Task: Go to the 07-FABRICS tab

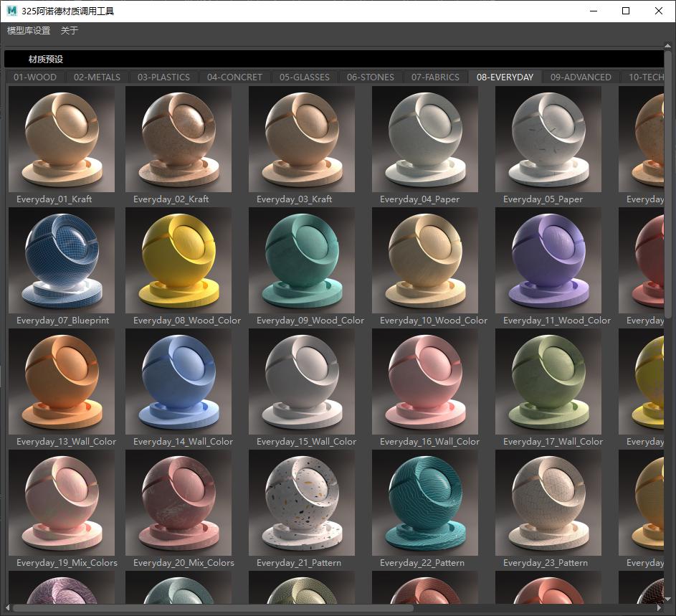Action: [435, 77]
